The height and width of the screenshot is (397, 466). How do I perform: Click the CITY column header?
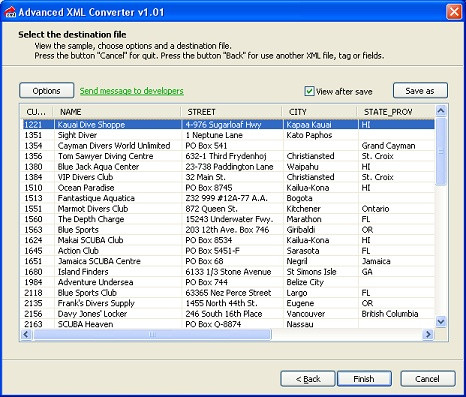[x=320, y=112]
